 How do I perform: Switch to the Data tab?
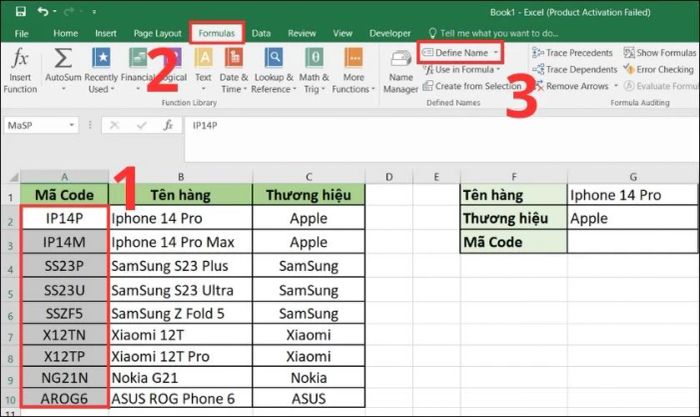(x=261, y=33)
